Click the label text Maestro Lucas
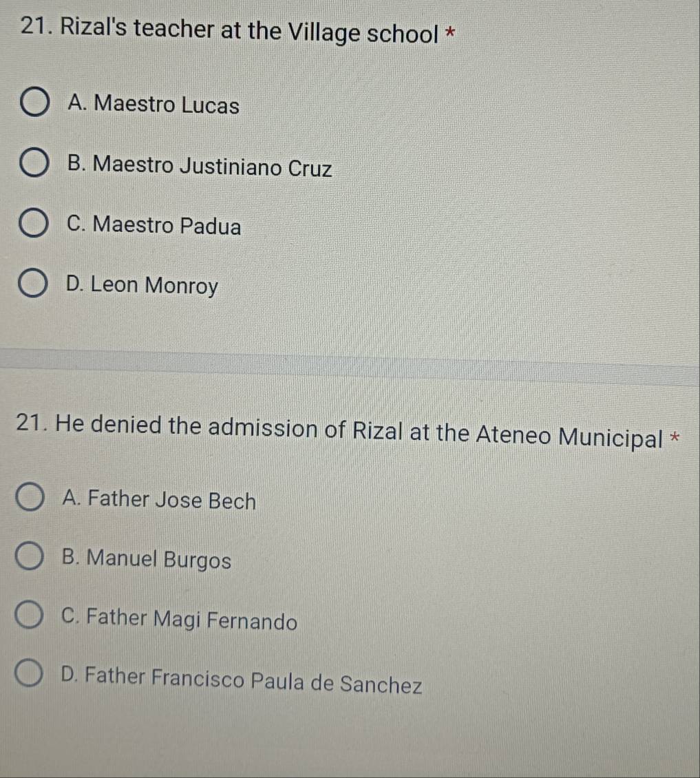700x778 pixels. pyautogui.click(x=153, y=105)
